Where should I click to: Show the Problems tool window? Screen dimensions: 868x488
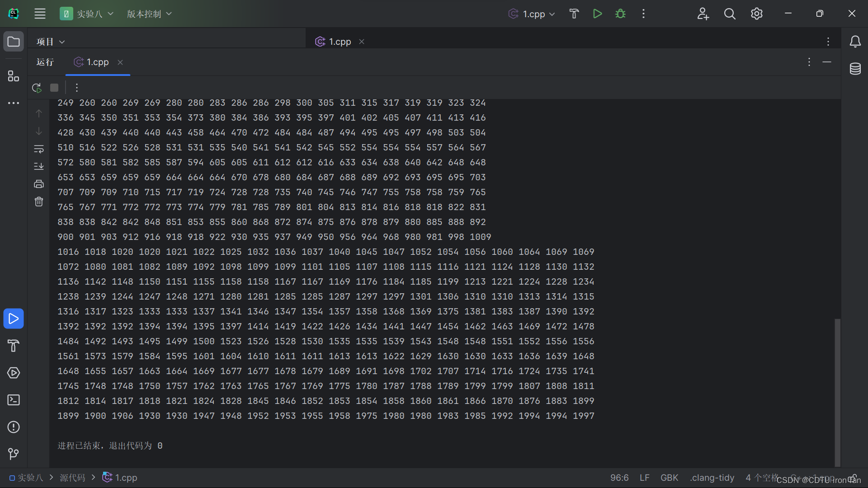point(14,427)
